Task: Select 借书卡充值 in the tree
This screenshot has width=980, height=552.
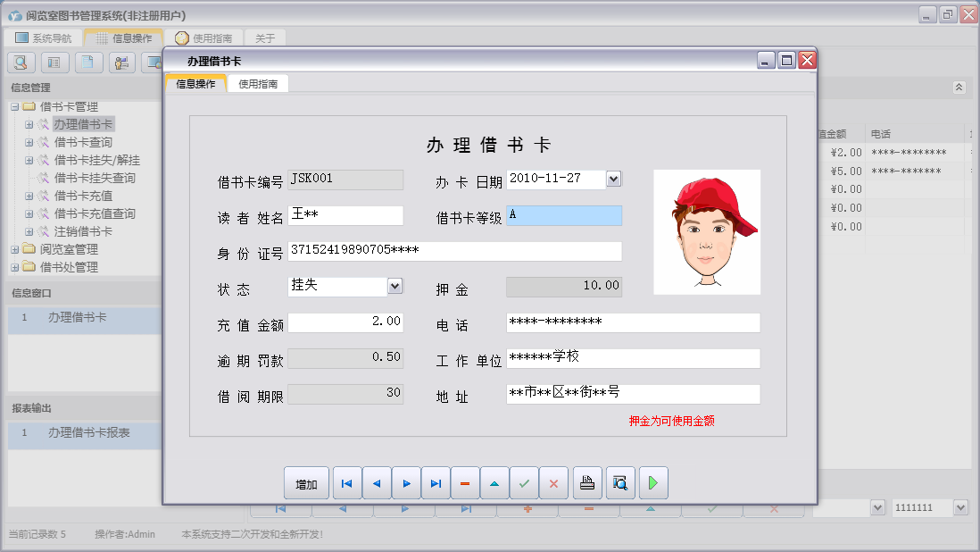Action: 83,196
